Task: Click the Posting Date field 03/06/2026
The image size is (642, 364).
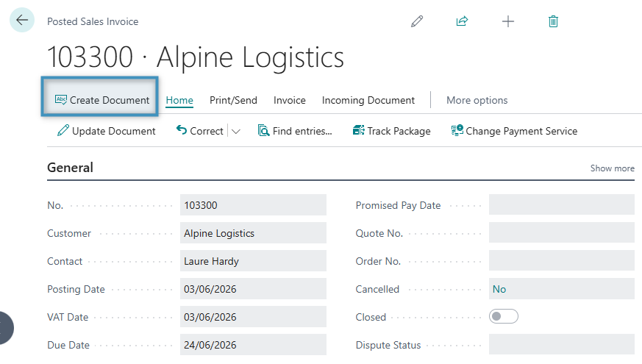Action: click(253, 289)
